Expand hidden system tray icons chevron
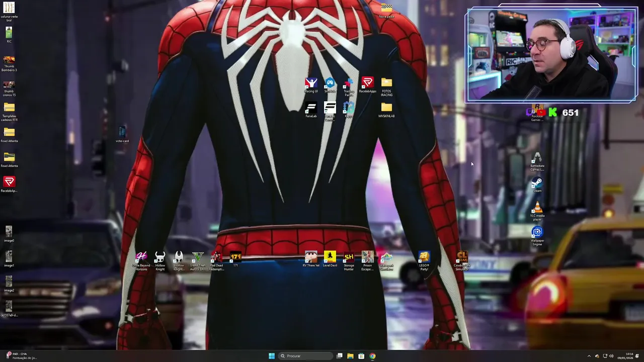Viewport: 644px width, 362px height. pos(589,356)
